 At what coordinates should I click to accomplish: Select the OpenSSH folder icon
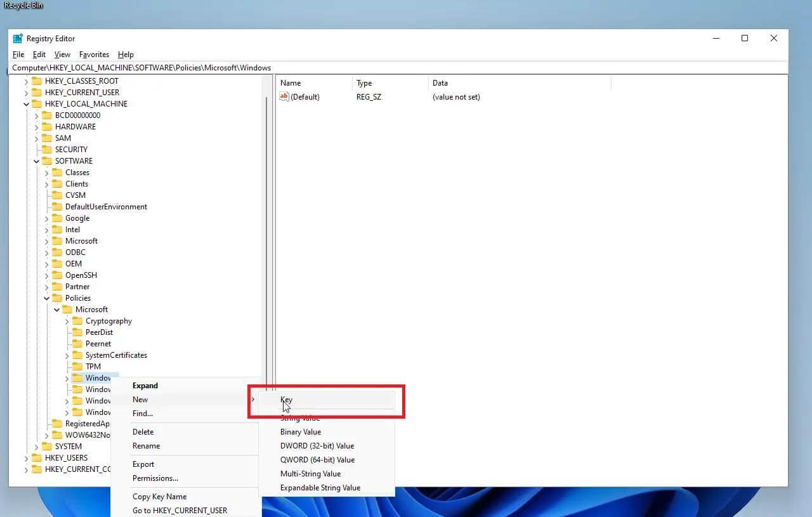(x=58, y=275)
